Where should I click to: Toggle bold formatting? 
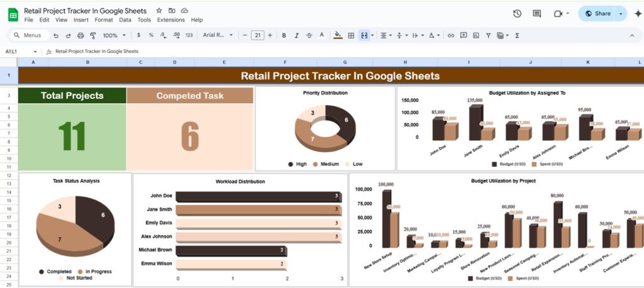point(284,36)
